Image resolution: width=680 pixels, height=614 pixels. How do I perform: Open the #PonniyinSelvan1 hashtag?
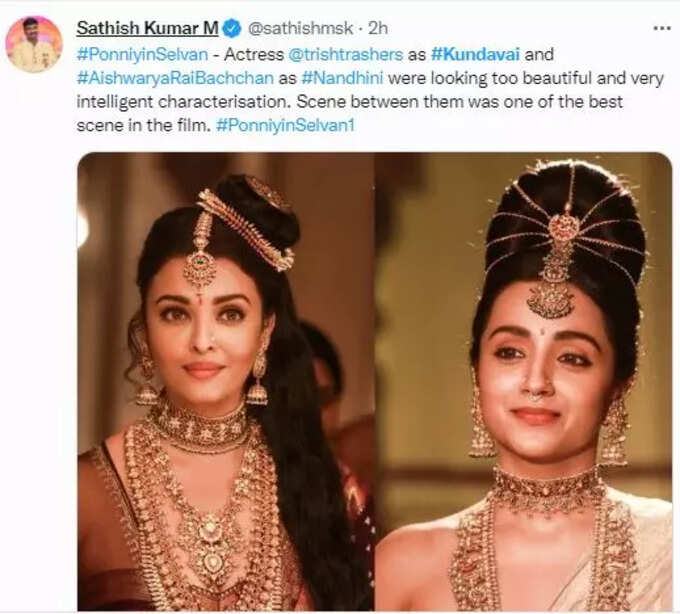285,125
